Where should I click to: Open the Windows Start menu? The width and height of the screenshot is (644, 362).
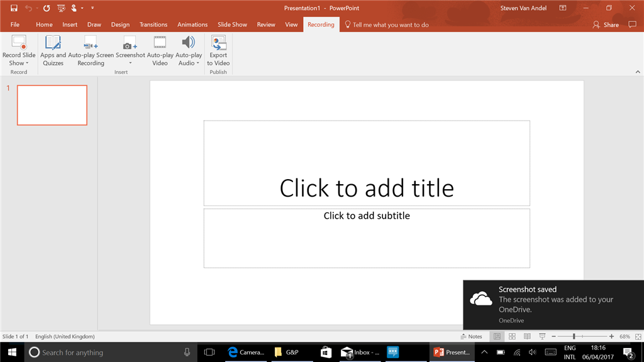(12, 352)
